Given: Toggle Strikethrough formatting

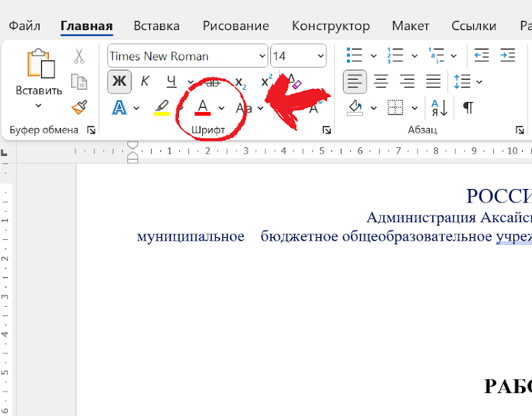Looking at the screenshot, I should 213,82.
